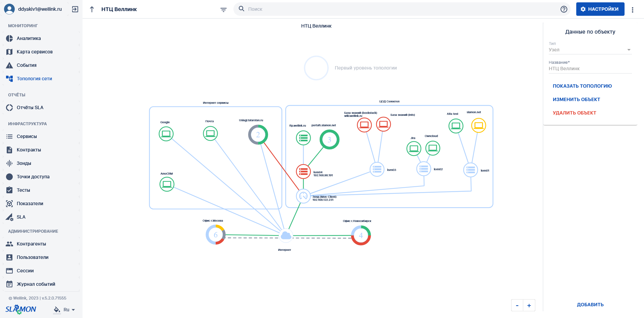Select the Google node icon
Viewport: 644px width, 318px height.
pos(166,134)
